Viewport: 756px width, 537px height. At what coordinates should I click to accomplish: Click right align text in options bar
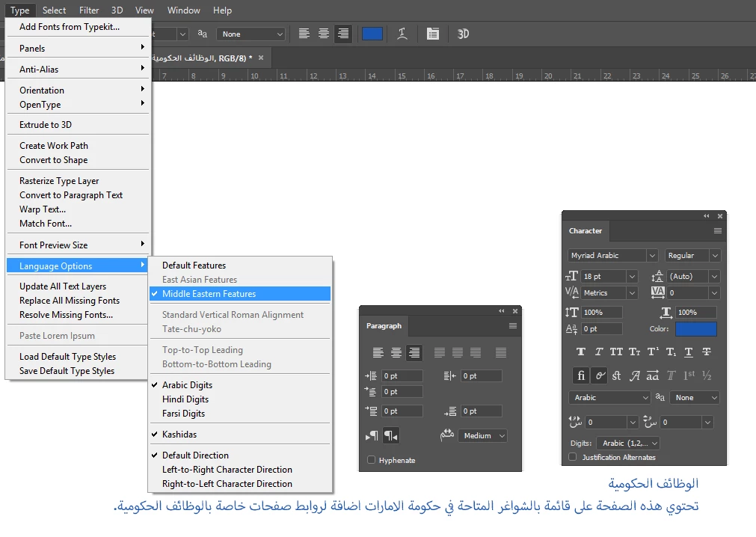point(343,34)
